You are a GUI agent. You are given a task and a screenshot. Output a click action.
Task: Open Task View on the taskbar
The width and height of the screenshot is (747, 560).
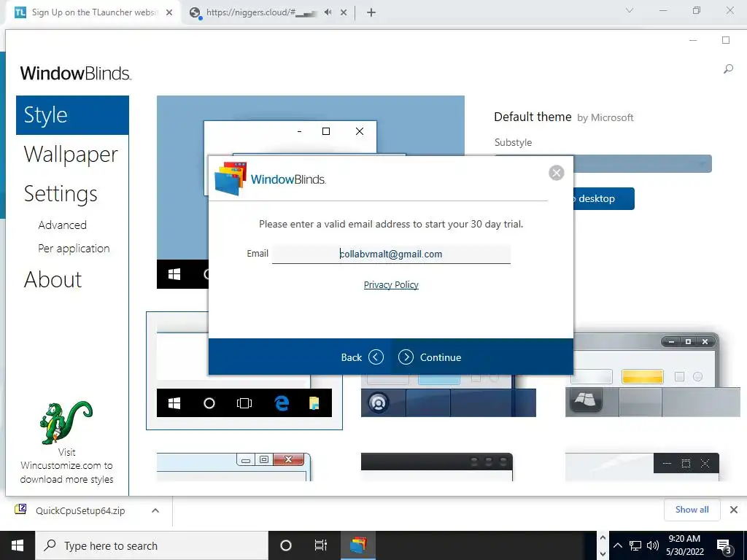(321, 545)
